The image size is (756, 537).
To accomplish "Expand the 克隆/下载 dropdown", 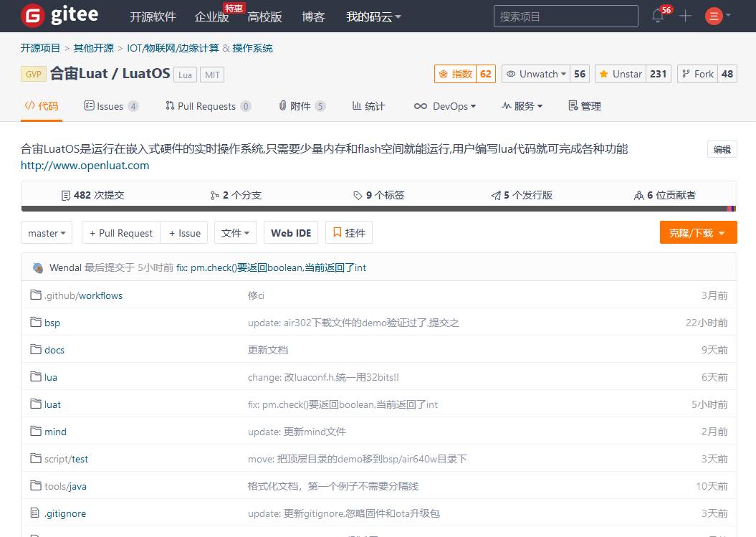I will click(x=698, y=232).
